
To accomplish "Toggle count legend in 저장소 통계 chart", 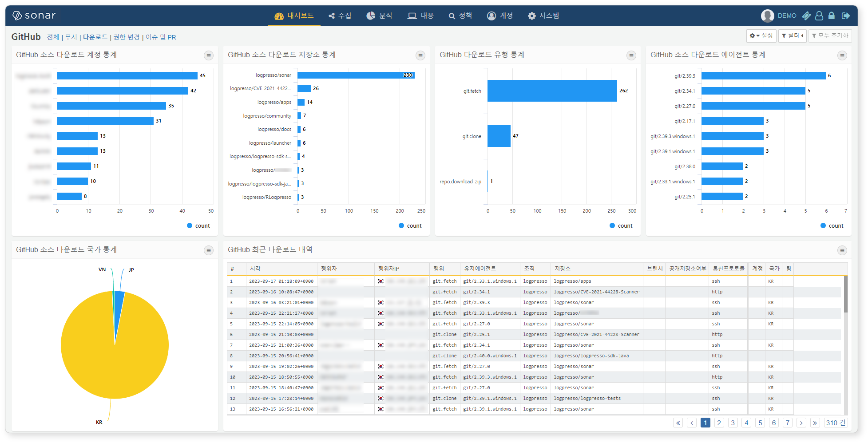I will point(410,225).
